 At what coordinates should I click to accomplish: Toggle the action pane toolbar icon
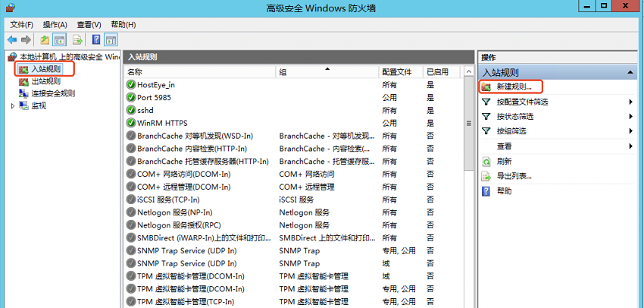(x=111, y=39)
